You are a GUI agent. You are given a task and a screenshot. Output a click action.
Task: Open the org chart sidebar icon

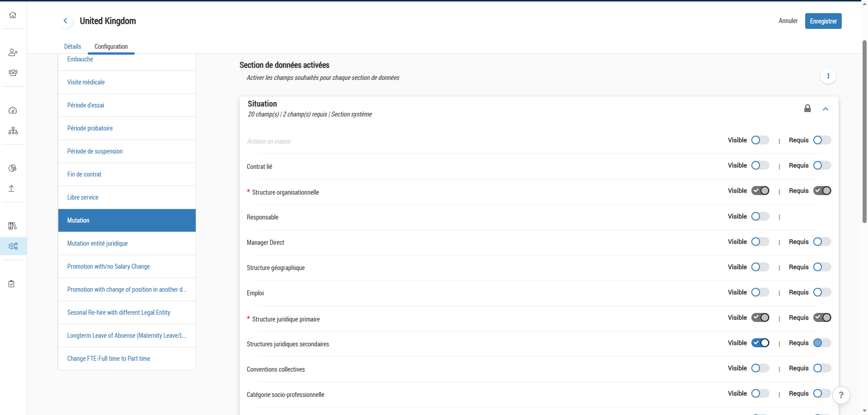[x=13, y=131]
